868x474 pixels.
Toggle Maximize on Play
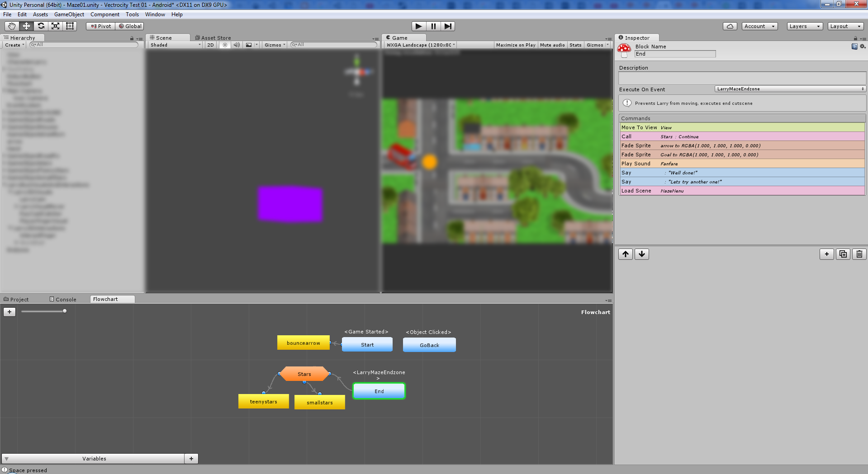click(x=515, y=45)
